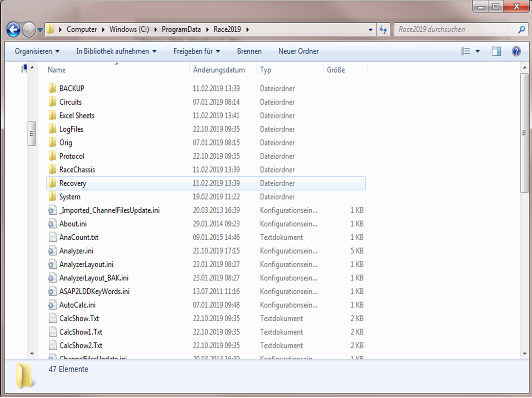Sort by Änderungsdatum column header
This screenshot has height=398, width=532.
click(219, 70)
